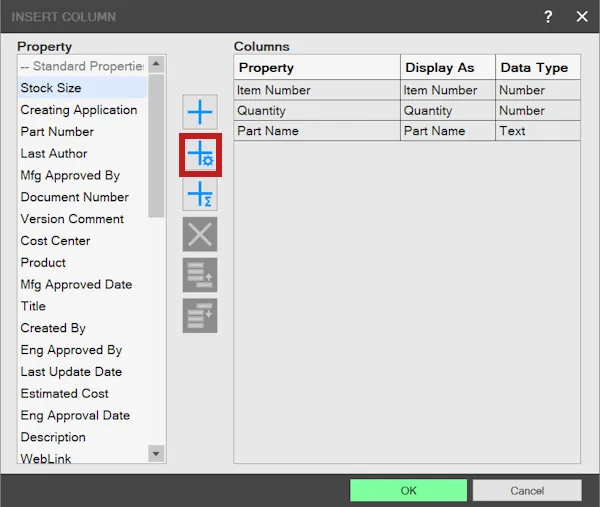Screen dimensions: 600x507
Task: Select Description in the property list
Action: (82, 437)
